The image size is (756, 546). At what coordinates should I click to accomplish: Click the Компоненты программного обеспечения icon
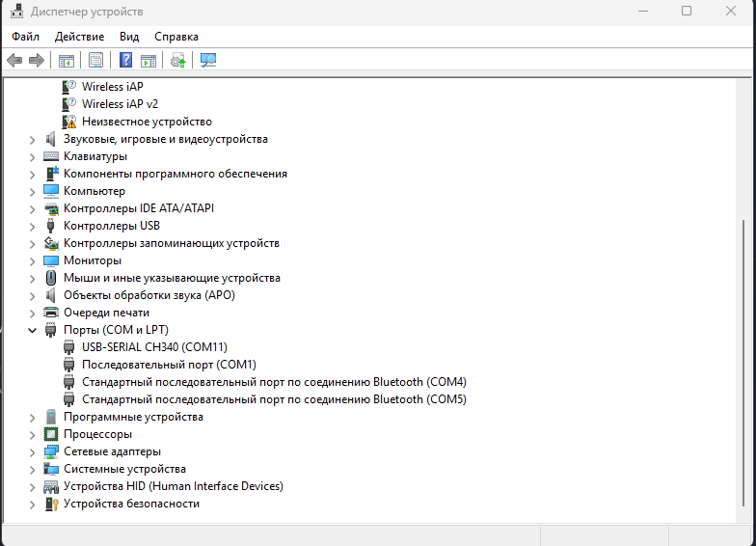click(x=52, y=174)
